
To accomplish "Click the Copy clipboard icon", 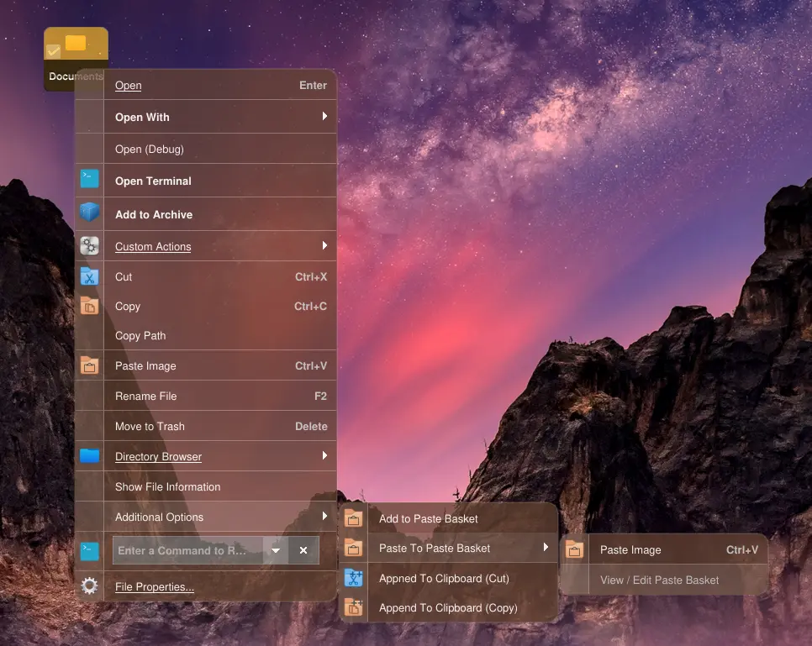I will pos(89,306).
